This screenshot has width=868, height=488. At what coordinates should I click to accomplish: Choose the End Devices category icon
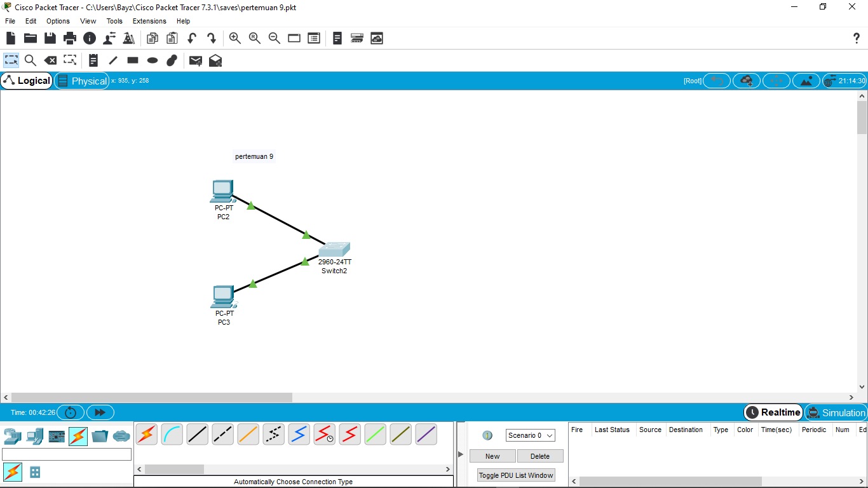34,436
